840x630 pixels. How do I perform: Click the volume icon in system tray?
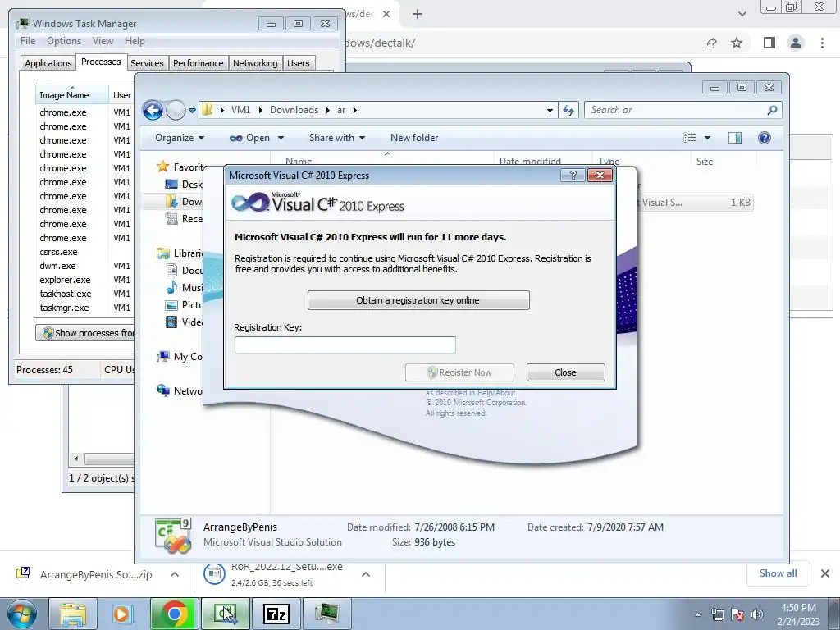[756, 614]
